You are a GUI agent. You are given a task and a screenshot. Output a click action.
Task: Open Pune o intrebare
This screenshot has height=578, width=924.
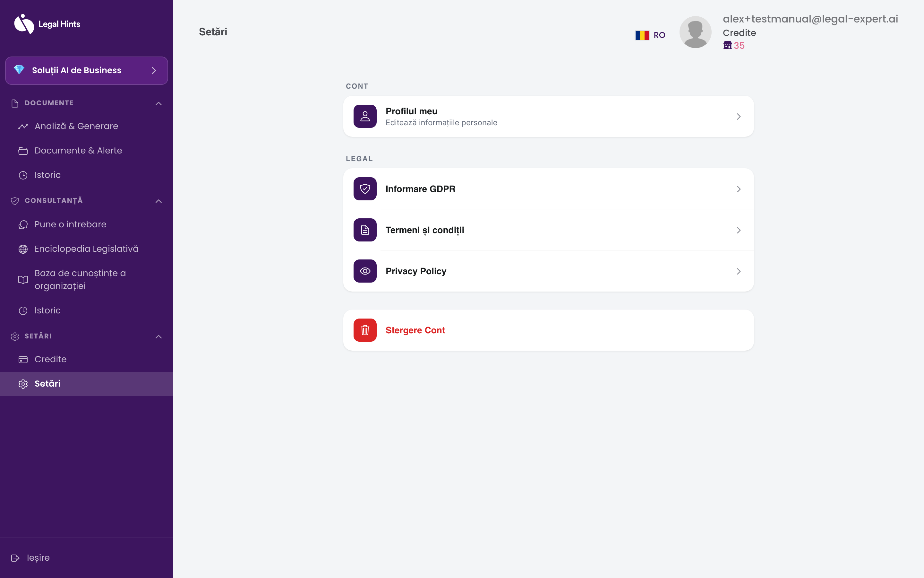[87, 224]
